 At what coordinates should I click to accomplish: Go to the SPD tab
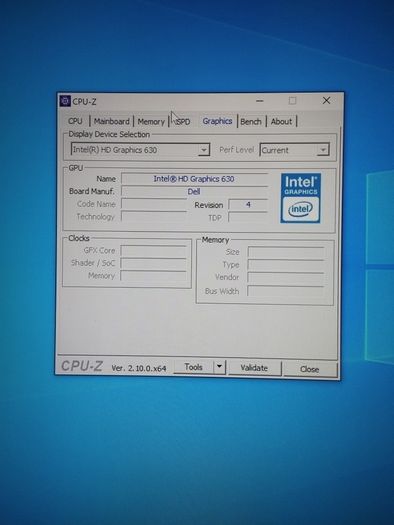pos(183,122)
